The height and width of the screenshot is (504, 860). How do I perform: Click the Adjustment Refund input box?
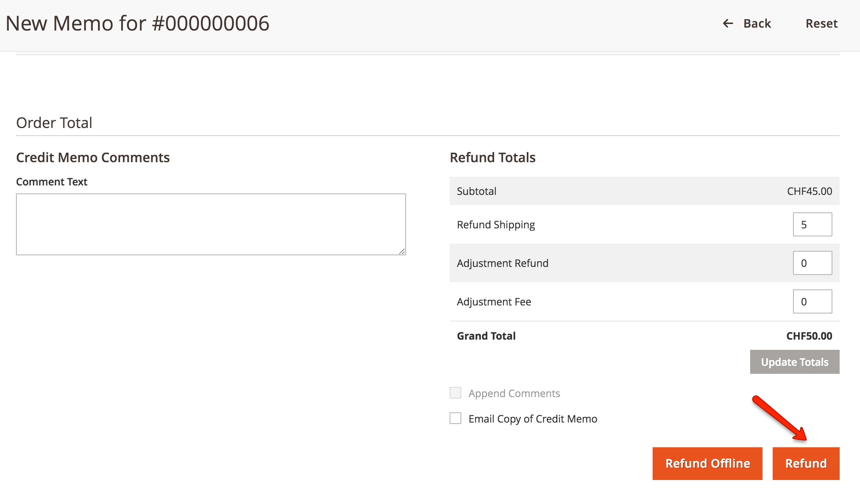pyautogui.click(x=813, y=263)
